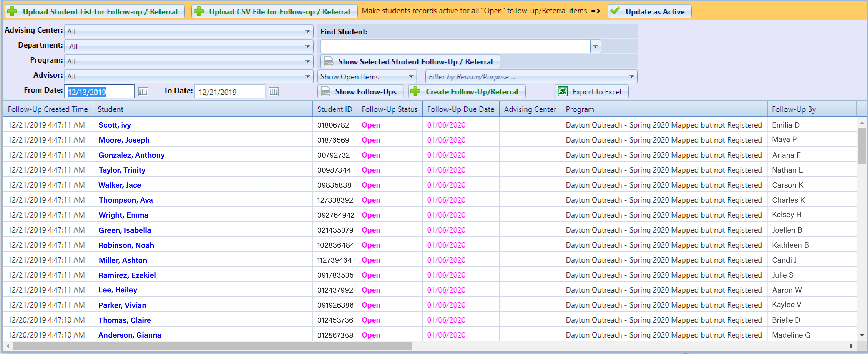Open student Anderson, Gianna link

130,335
